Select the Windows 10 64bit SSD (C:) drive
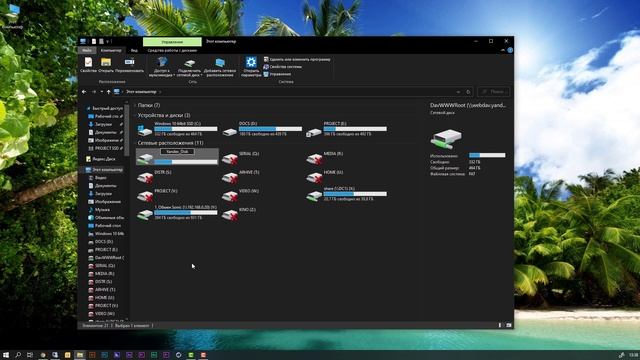The width and height of the screenshot is (640, 360). point(177,129)
